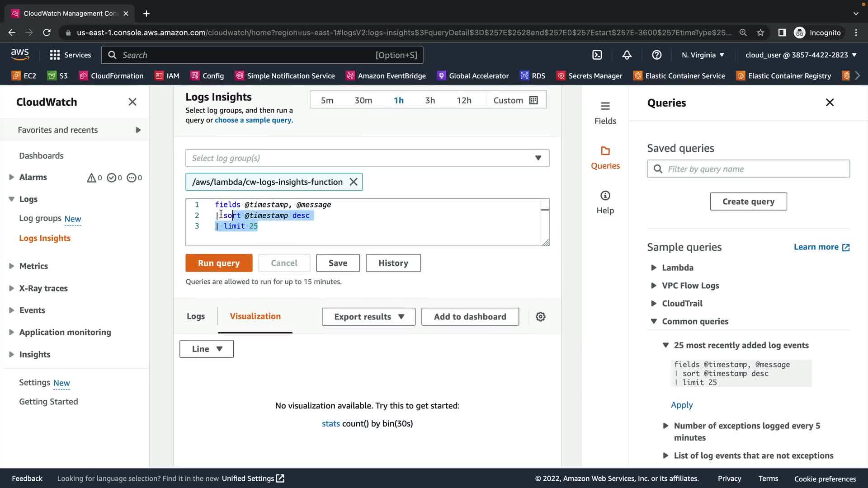Switch to the Logs tab
Screen dimensions: 868x488
196,316
